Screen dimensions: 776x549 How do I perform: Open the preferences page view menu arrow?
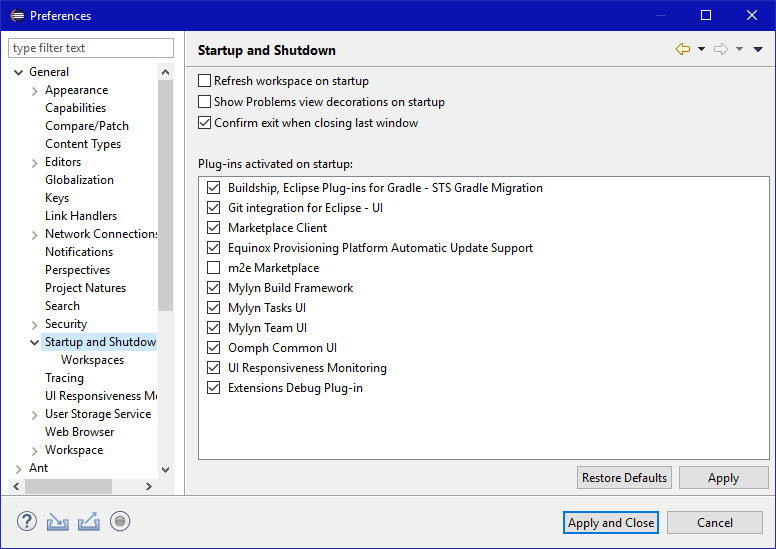click(758, 49)
